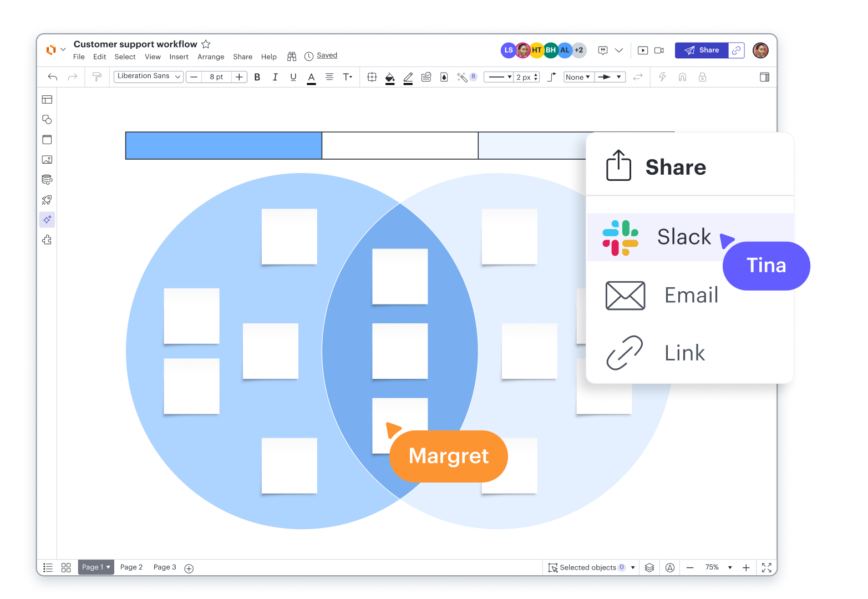Viewport: 868px width, 599px height.
Task: Click the opacity droplet icon
Action: [x=444, y=77]
